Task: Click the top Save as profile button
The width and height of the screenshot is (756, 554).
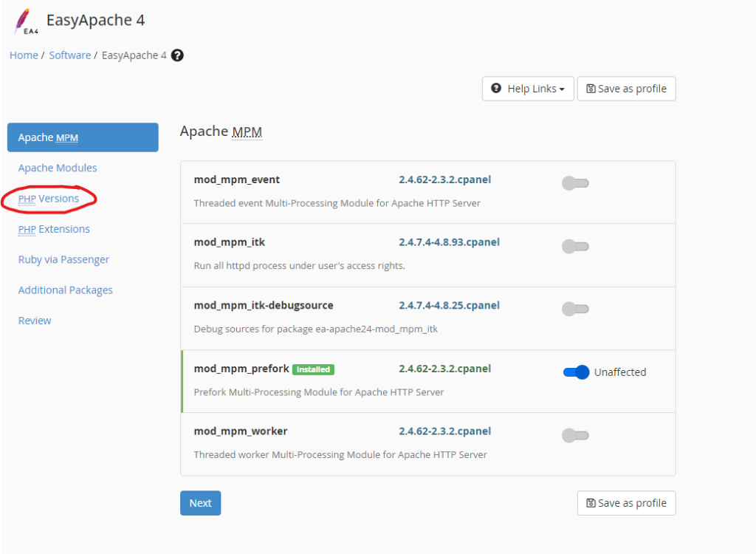Action: (x=626, y=89)
